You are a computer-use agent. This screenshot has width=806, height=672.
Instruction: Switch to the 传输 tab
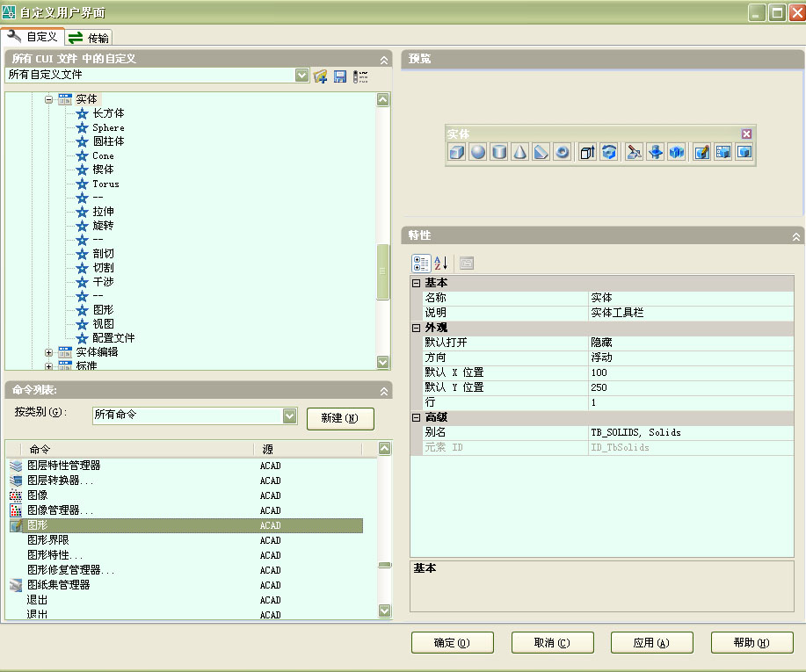coord(89,38)
